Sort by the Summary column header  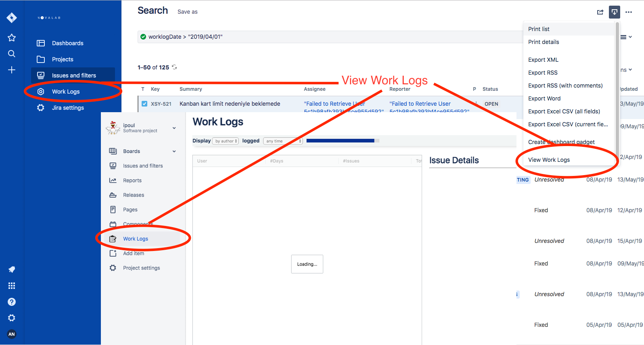(191, 89)
